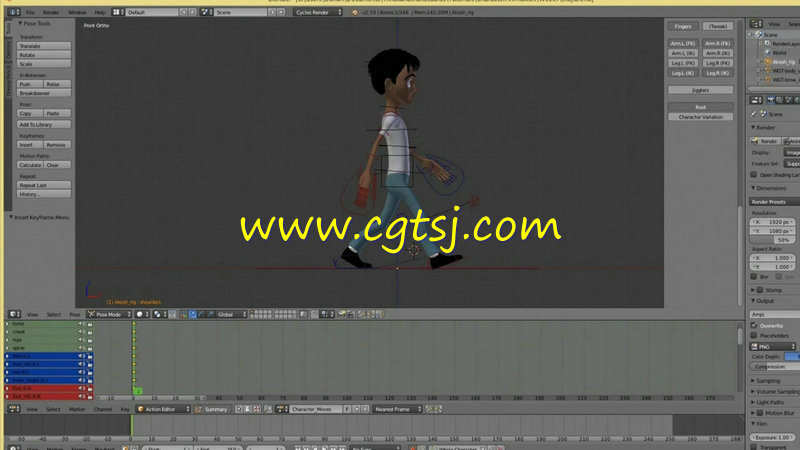Click the render layers button in viewport header
Screen dimensions: 800x450
click(x=342, y=314)
